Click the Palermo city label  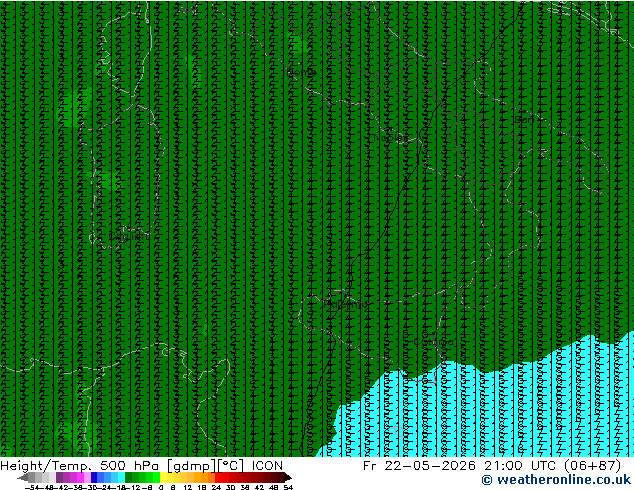tap(346, 304)
